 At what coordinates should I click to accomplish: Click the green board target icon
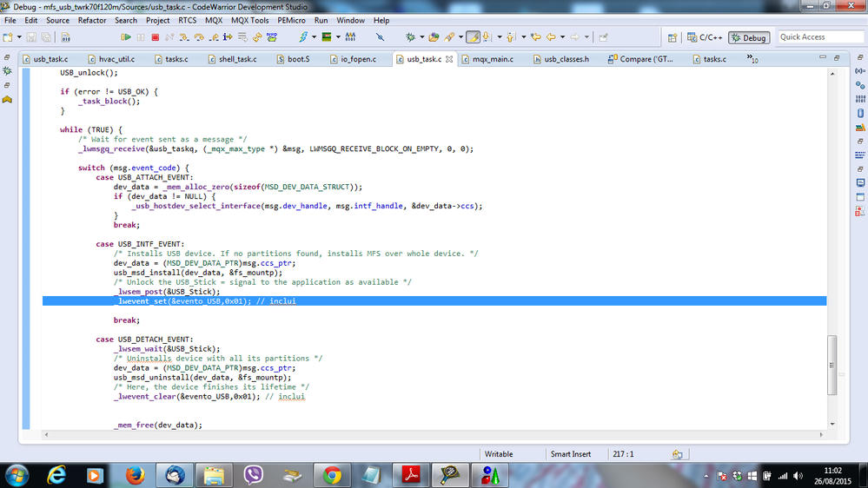point(327,37)
